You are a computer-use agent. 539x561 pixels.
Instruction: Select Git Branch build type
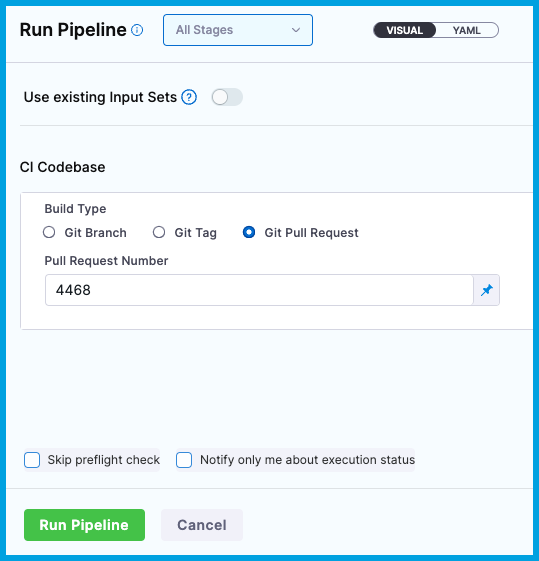[49, 233]
